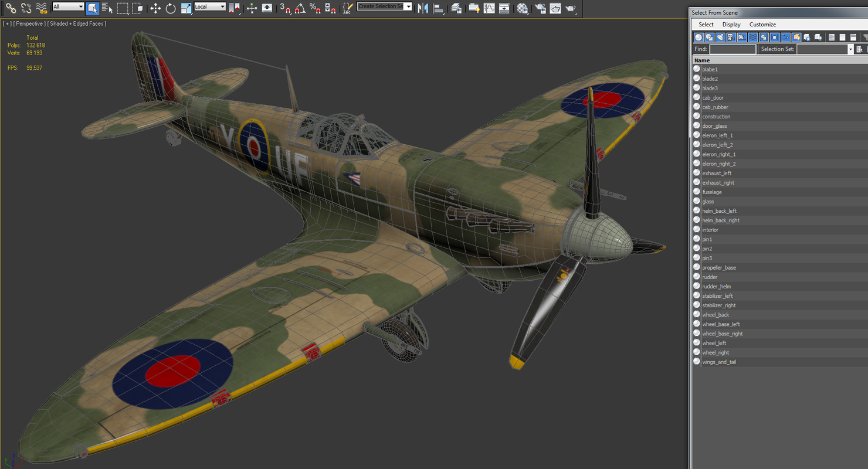Open the Material Editor

tap(522, 8)
